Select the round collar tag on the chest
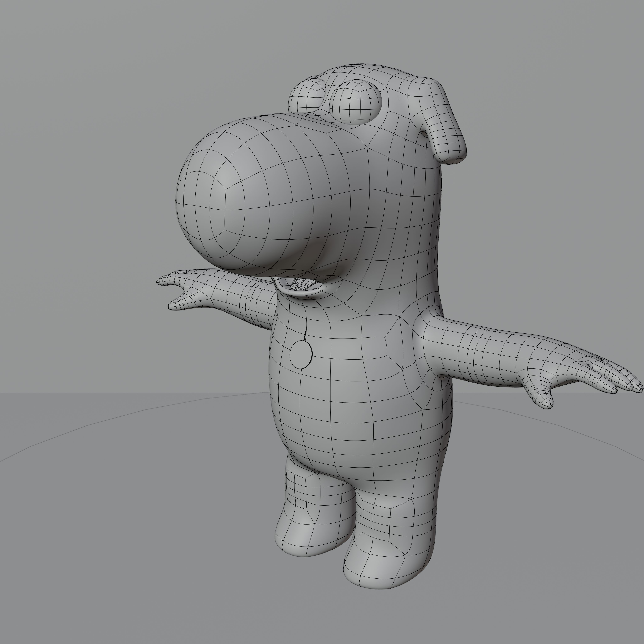Image resolution: width=644 pixels, height=644 pixels. pyautogui.click(x=301, y=354)
